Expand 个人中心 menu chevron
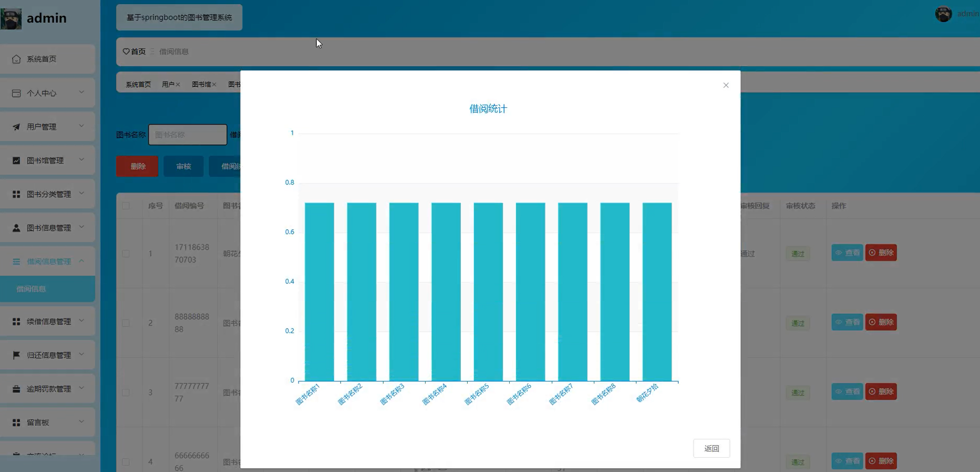980x472 pixels. point(81,92)
